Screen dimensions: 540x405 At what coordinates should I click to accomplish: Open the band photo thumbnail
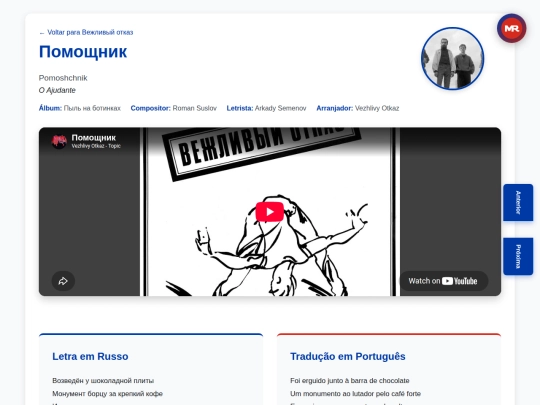click(453, 59)
